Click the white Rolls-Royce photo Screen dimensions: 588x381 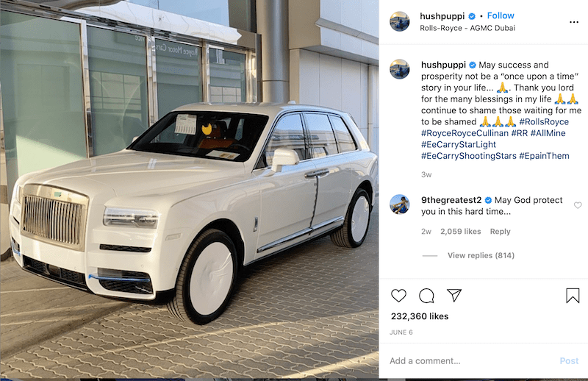(190, 190)
